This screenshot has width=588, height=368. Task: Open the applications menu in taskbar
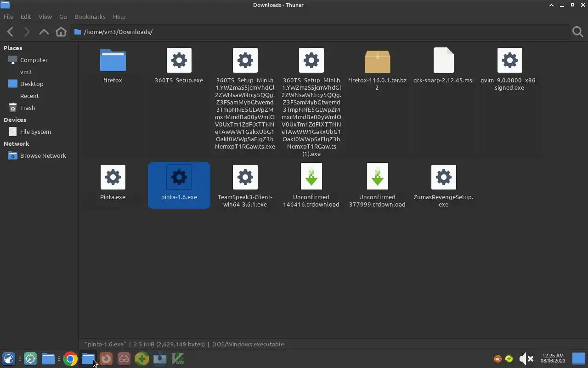tap(9, 359)
